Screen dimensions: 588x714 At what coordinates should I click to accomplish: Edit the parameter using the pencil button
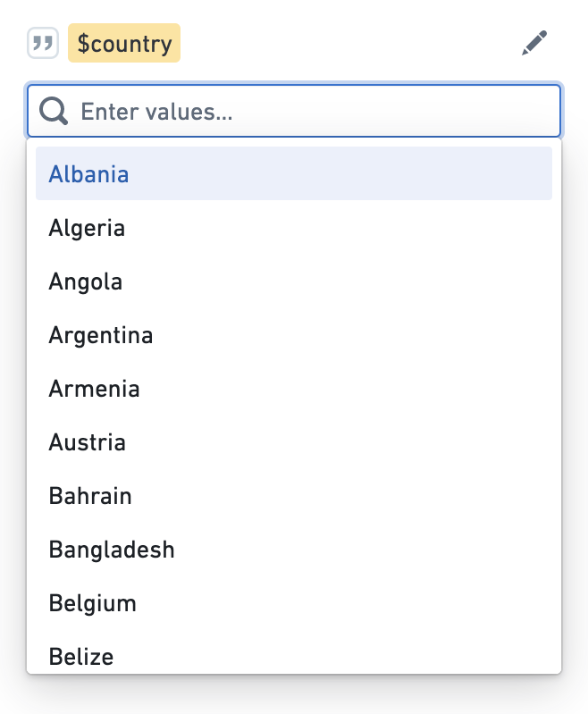533,43
